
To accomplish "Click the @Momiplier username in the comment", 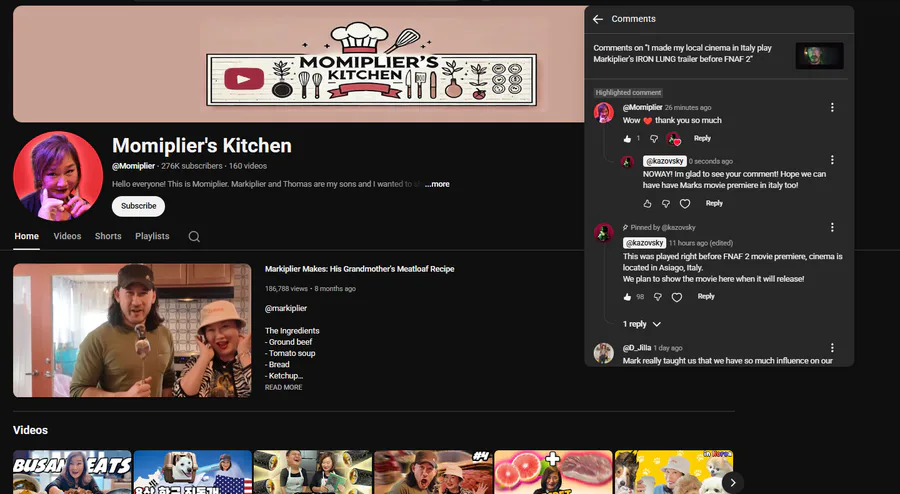I will coord(642,108).
